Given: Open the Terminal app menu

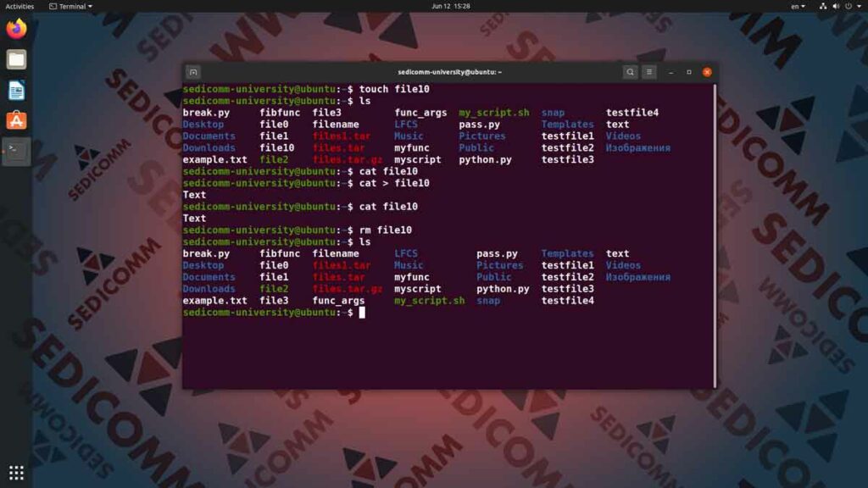Looking at the screenshot, I should (71, 6).
